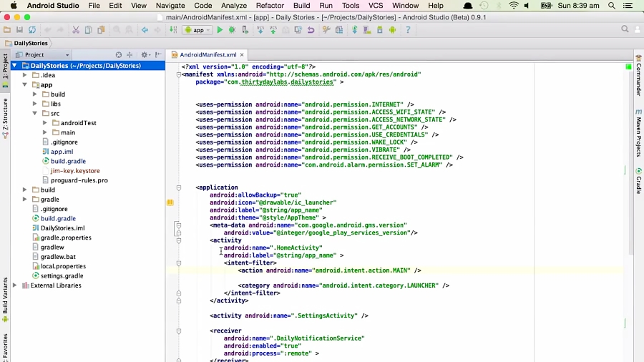644x362 pixels.
Task: Start debugging with the bug icon
Action: [232, 30]
